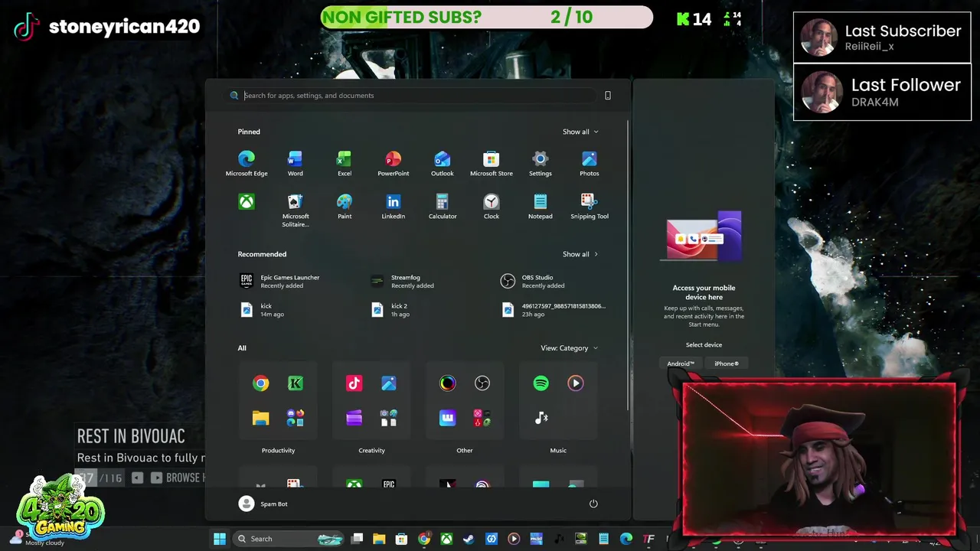
Task: Launch TikTok in the Creativity group
Action: click(354, 383)
